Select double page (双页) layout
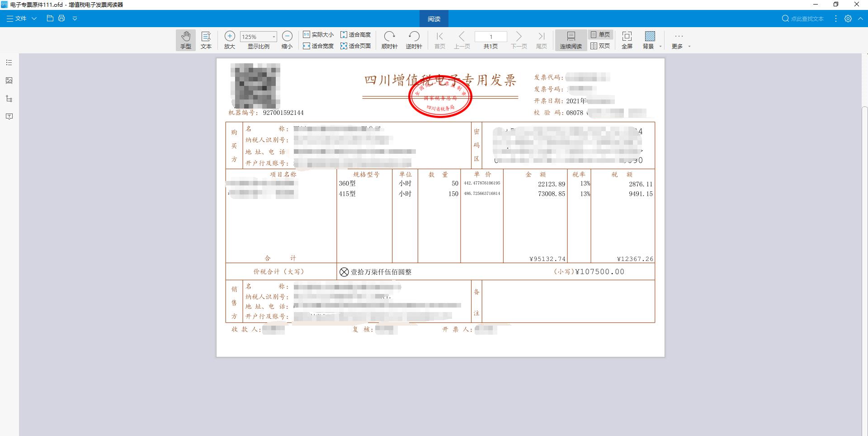This screenshot has height=436, width=868. point(600,46)
